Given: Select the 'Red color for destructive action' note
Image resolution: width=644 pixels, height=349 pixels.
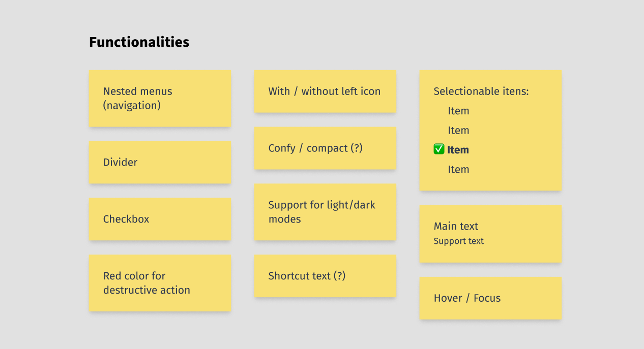Looking at the screenshot, I should [x=160, y=283].
